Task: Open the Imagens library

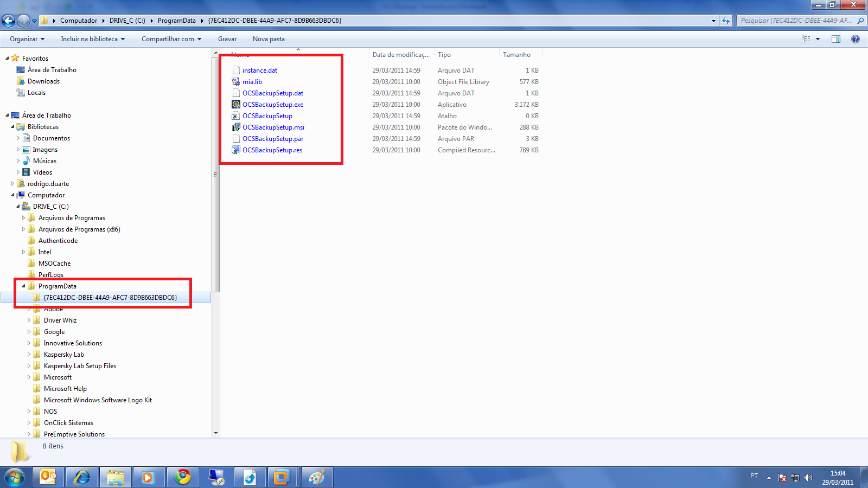Action: 45,150
